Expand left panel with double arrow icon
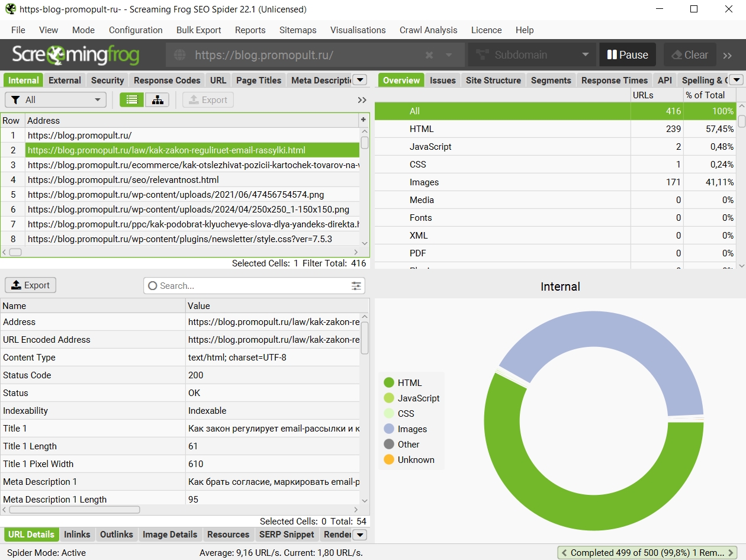 coord(362,100)
